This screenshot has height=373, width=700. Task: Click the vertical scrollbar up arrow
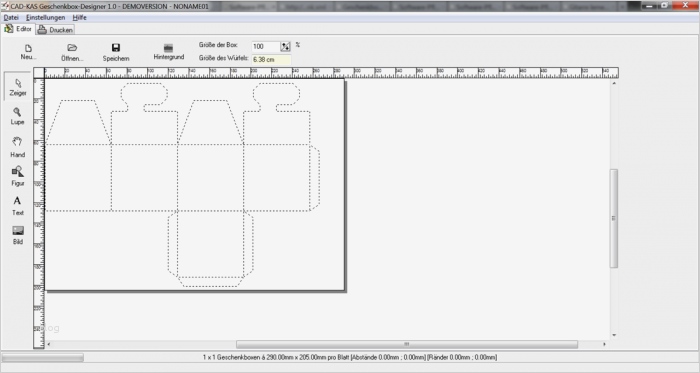[x=614, y=83]
